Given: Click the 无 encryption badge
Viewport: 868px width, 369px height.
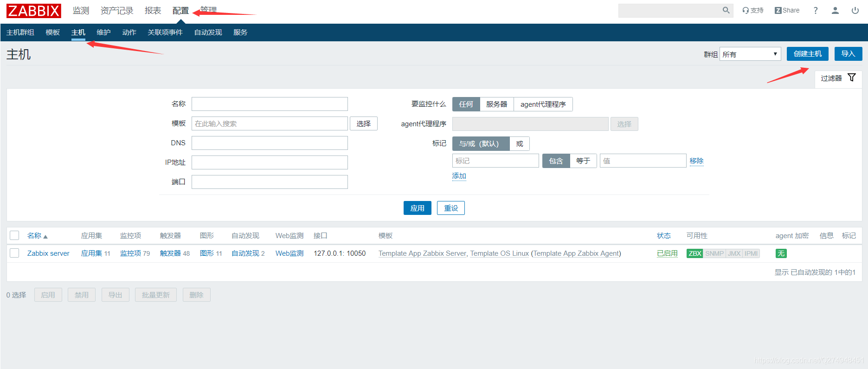Looking at the screenshot, I should [781, 253].
